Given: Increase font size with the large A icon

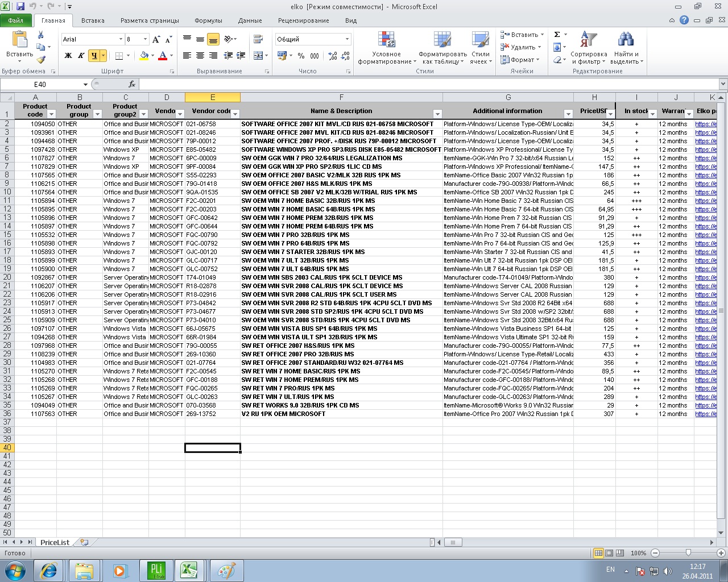Looking at the screenshot, I should [x=156, y=39].
